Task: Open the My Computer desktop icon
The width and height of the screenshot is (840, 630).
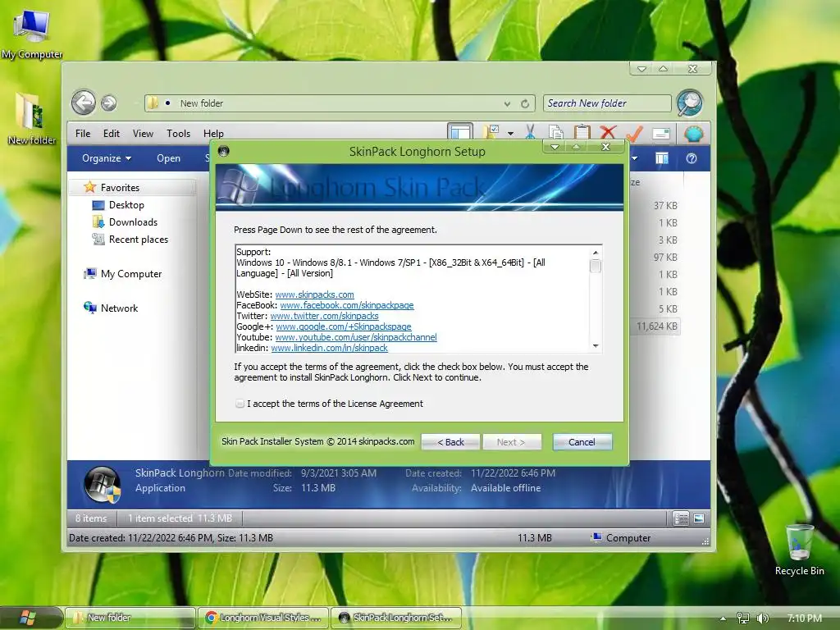Action: tap(32, 33)
